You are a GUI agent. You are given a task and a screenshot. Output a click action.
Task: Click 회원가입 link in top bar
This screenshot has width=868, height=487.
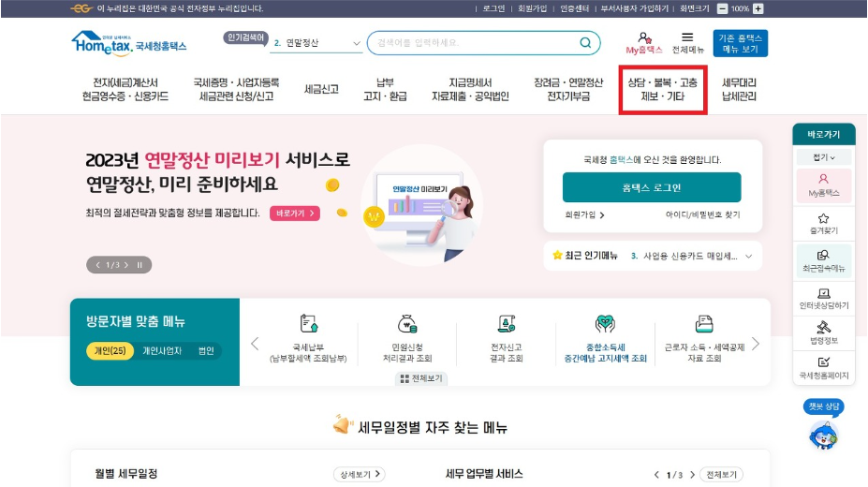pyautogui.click(x=532, y=8)
